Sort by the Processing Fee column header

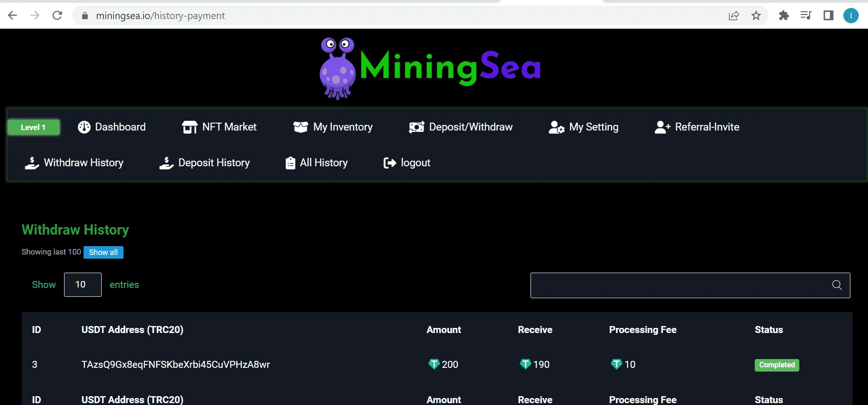pos(643,330)
